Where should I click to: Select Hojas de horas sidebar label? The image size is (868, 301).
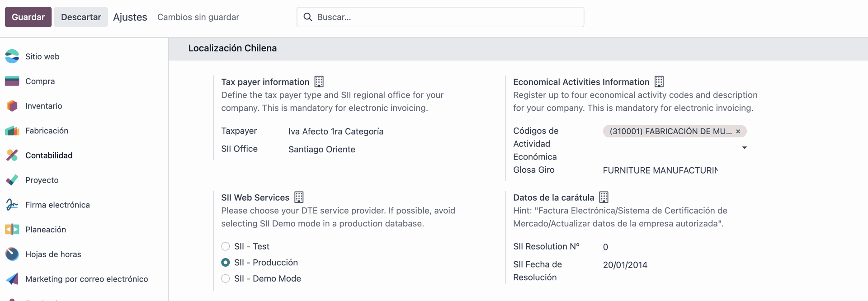click(x=53, y=254)
